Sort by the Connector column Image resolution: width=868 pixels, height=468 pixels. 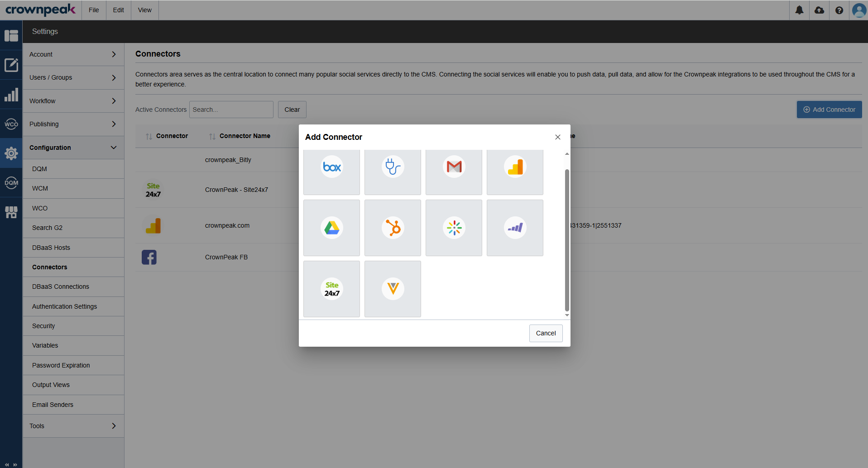coord(167,136)
